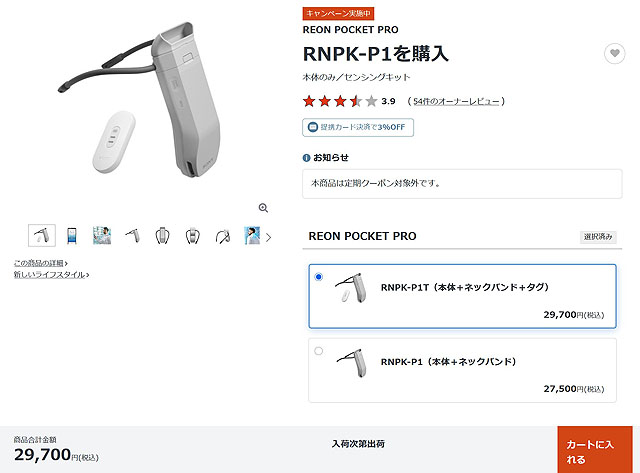Click カートに入れる button
640x473 pixels.
[x=595, y=450]
